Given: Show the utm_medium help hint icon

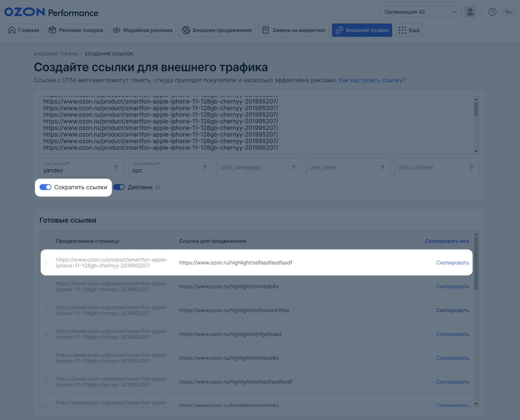Looking at the screenshot, I should [x=205, y=168].
